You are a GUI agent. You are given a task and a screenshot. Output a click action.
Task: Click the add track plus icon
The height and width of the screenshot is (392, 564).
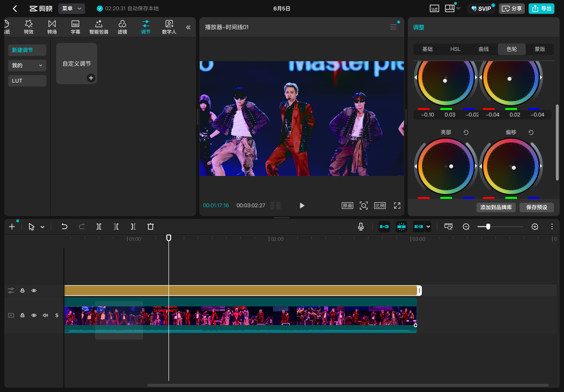pyautogui.click(x=12, y=226)
